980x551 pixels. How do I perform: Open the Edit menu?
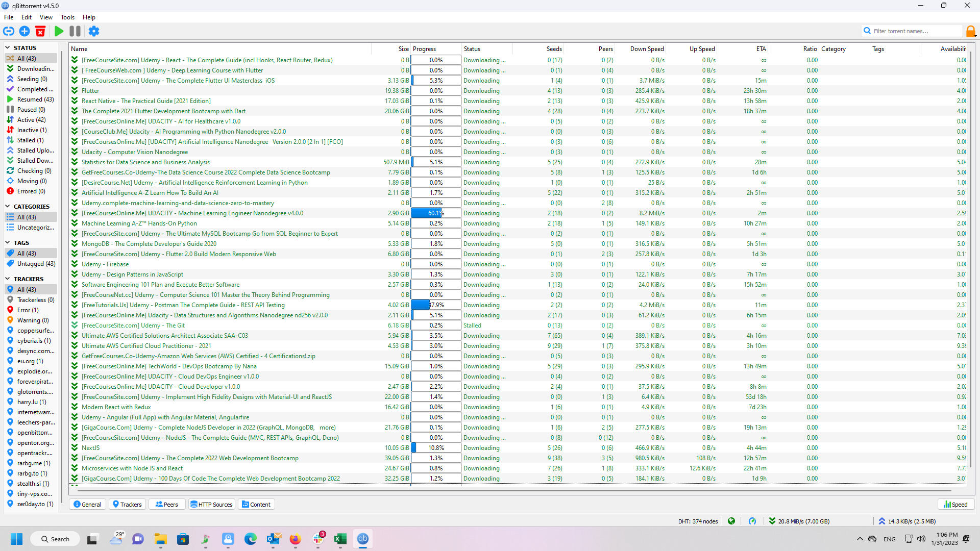pyautogui.click(x=27, y=17)
